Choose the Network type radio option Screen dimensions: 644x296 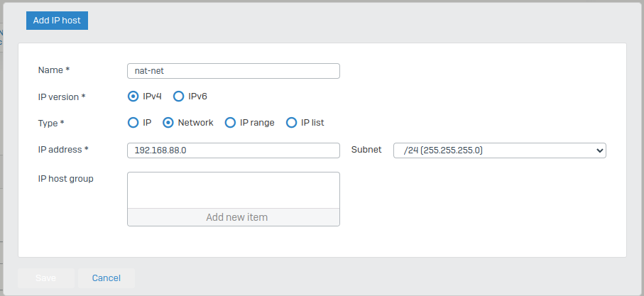tap(168, 123)
